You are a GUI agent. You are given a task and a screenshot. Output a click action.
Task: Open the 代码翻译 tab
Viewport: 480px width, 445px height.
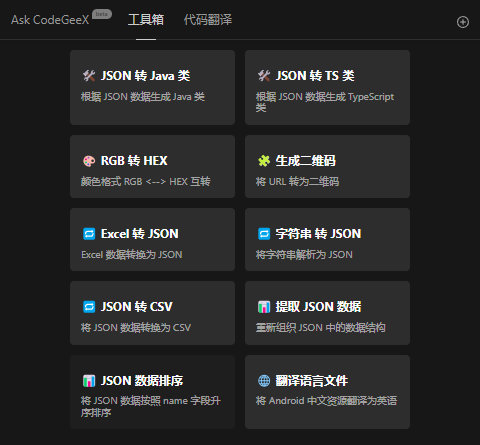(x=208, y=20)
